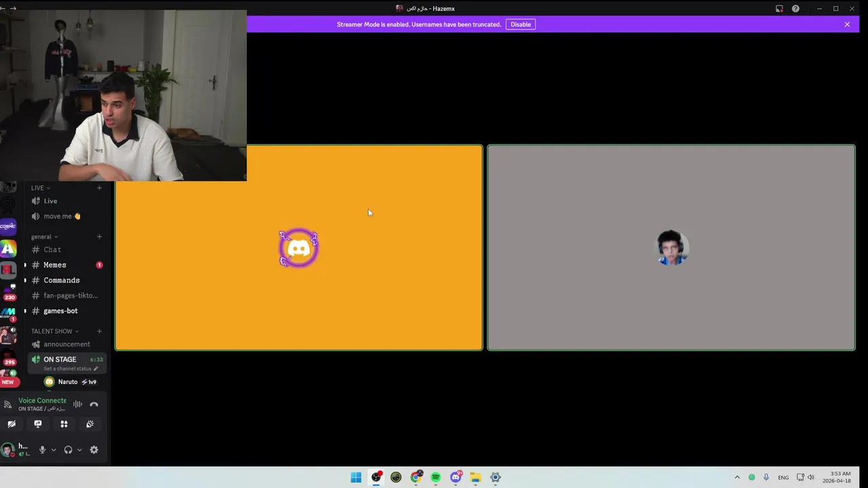Open the games-bot channel

point(66,310)
